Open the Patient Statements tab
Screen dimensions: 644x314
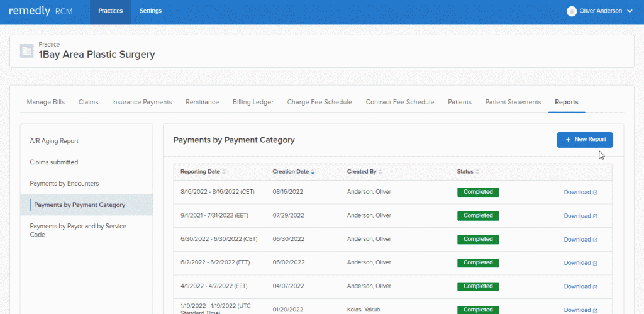tap(513, 102)
